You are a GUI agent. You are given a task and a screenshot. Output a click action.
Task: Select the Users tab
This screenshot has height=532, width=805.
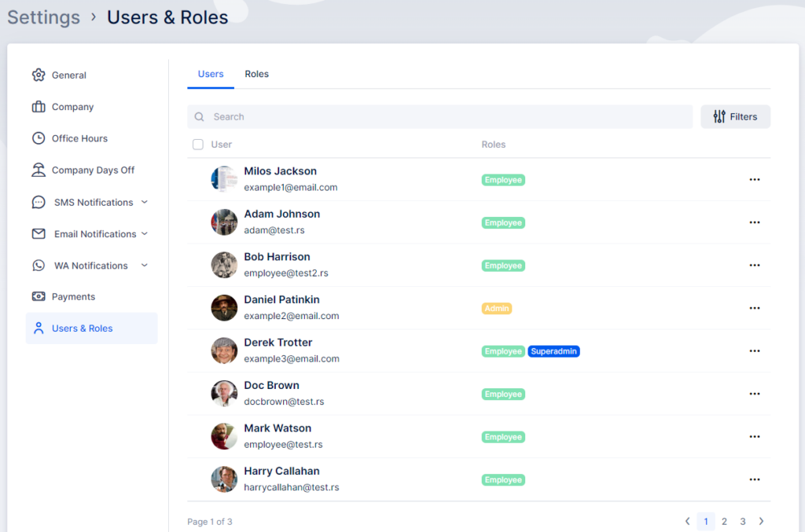210,74
